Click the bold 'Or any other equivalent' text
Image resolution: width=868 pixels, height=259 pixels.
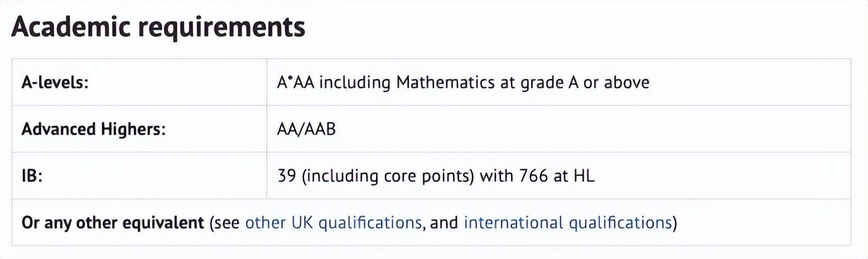113,223
